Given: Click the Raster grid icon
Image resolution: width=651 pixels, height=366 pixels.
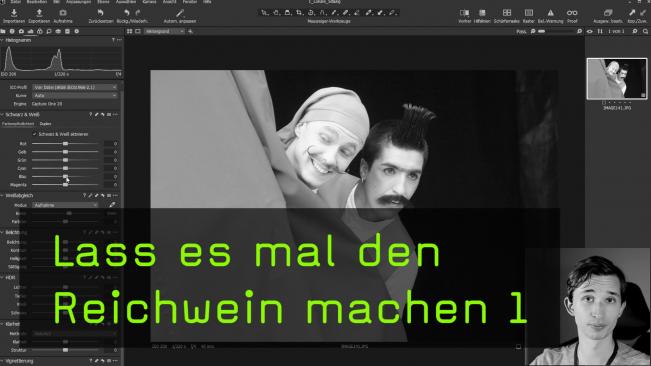Looking at the screenshot, I should pos(529,13).
